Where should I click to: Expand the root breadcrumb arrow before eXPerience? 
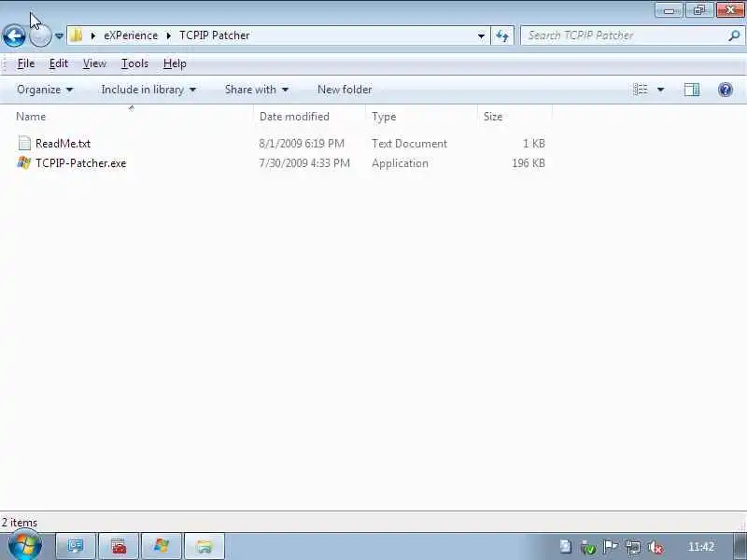(x=93, y=35)
